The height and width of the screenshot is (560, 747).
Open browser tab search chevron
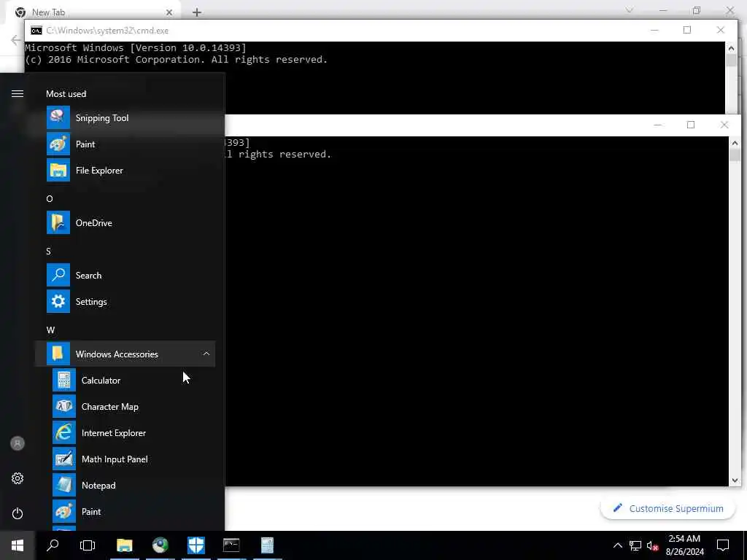(x=630, y=10)
